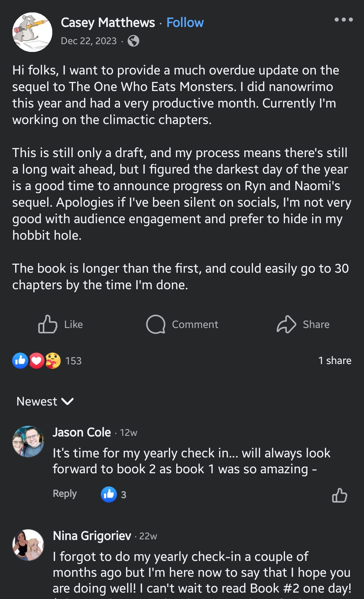364x599 pixels.
Task: Open Jason Cole's profile name
Action: (82, 432)
